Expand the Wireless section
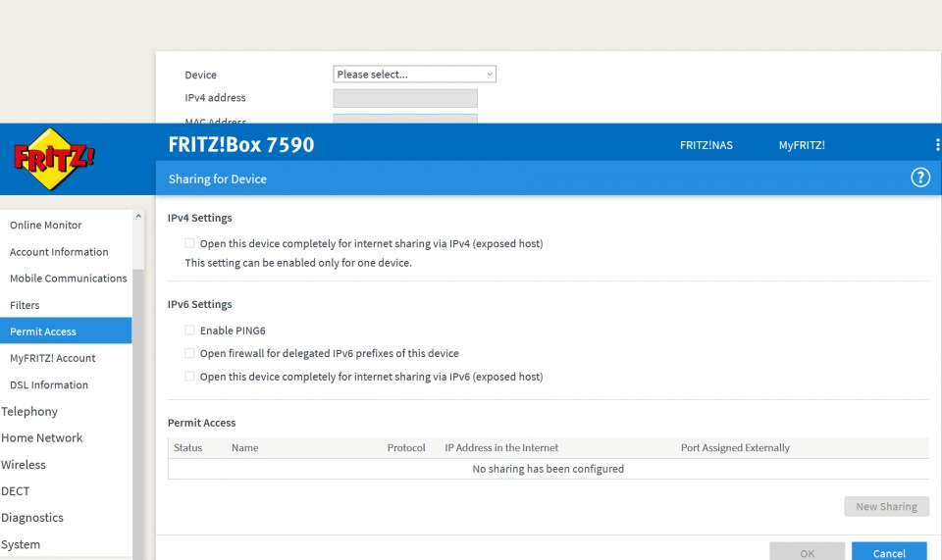 pos(23,465)
